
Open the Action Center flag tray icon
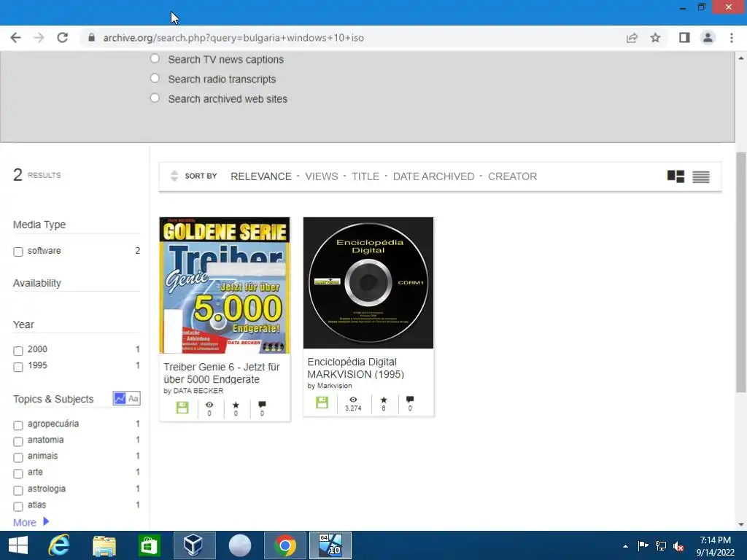click(643, 546)
